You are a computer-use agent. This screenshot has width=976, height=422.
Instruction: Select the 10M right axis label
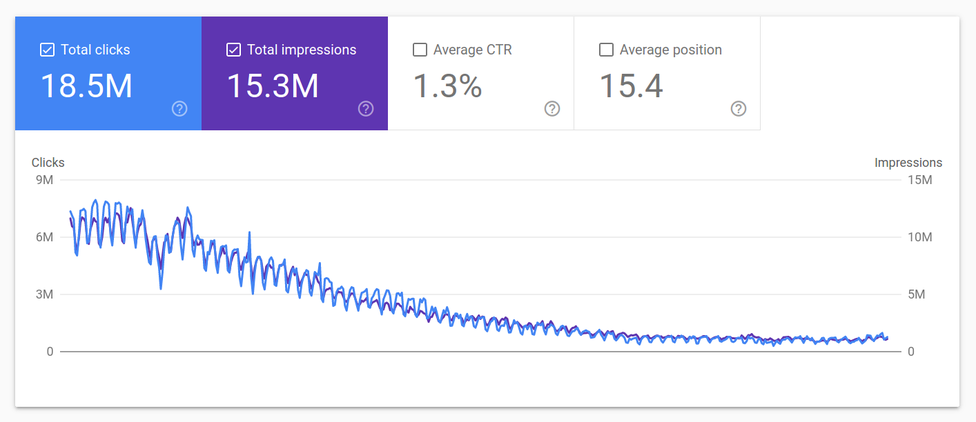click(919, 237)
